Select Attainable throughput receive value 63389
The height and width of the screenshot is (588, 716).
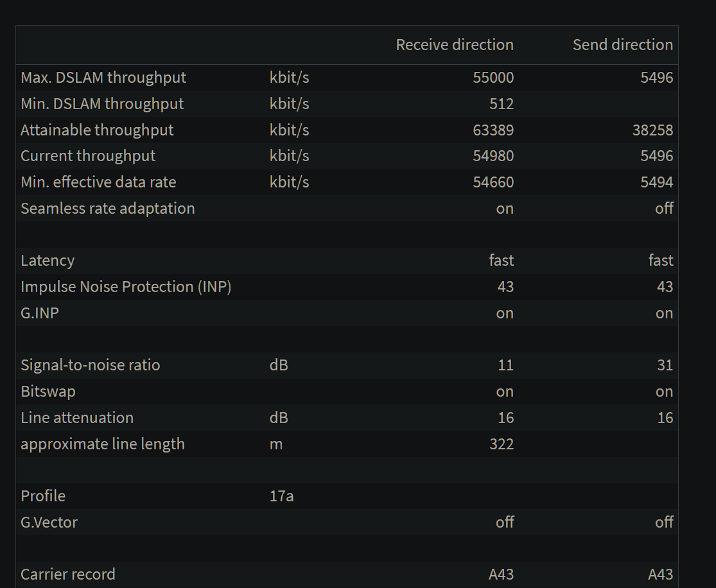click(493, 130)
